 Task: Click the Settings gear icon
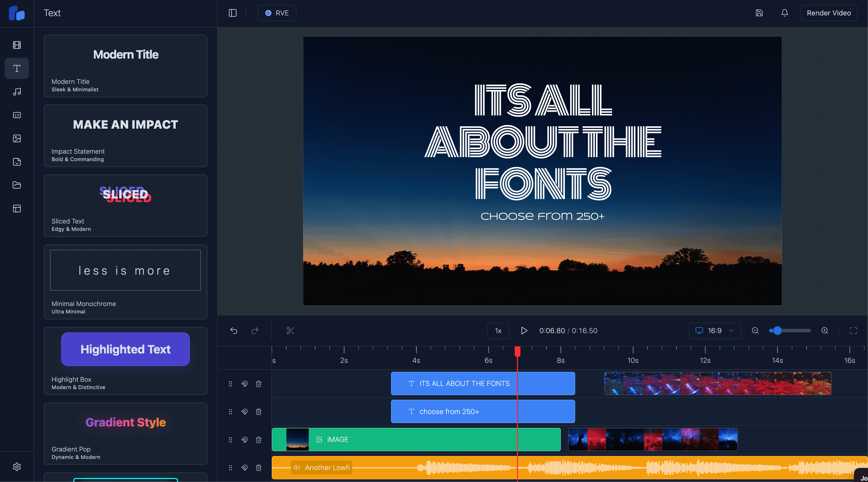point(16,467)
